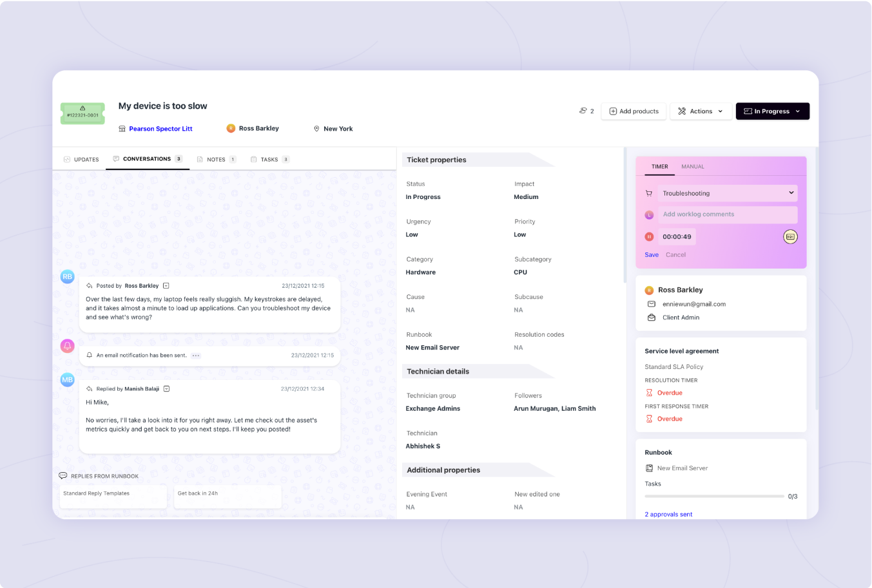The height and width of the screenshot is (588, 872).
Task: Expand the In Progress status dropdown
Action: click(x=773, y=111)
